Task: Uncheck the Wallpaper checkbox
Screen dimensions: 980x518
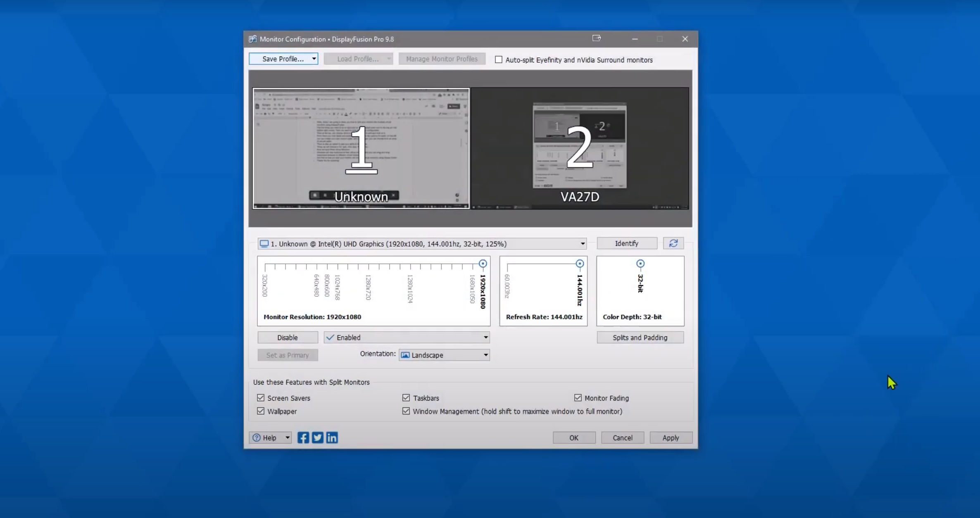Action: (261, 411)
